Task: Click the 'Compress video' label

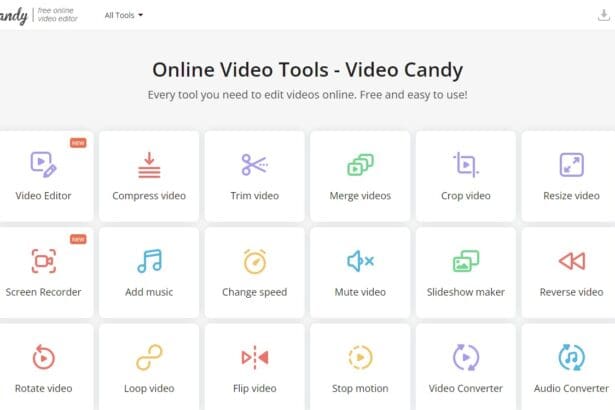Action: pos(149,196)
